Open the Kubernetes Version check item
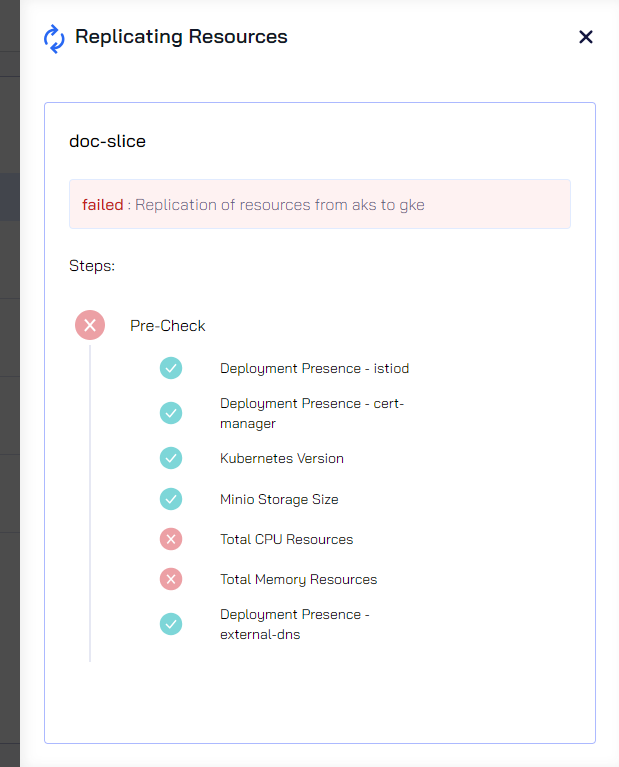 [282, 458]
